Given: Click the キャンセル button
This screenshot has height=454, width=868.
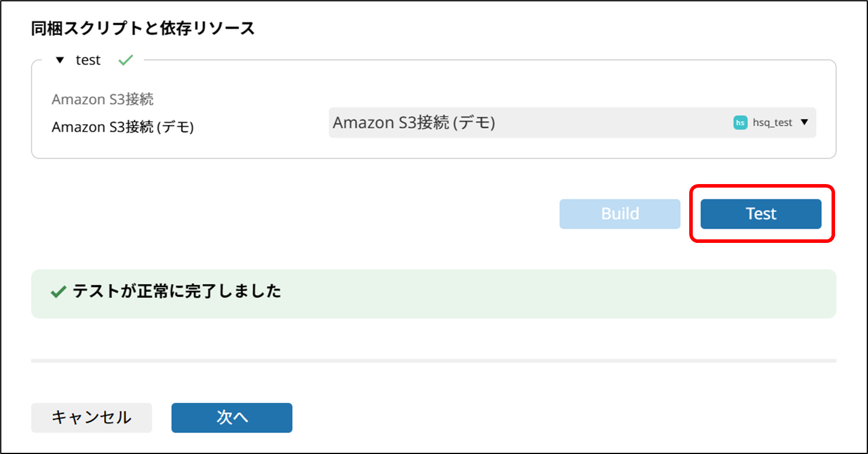Looking at the screenshot, I should tap(91, 418).
